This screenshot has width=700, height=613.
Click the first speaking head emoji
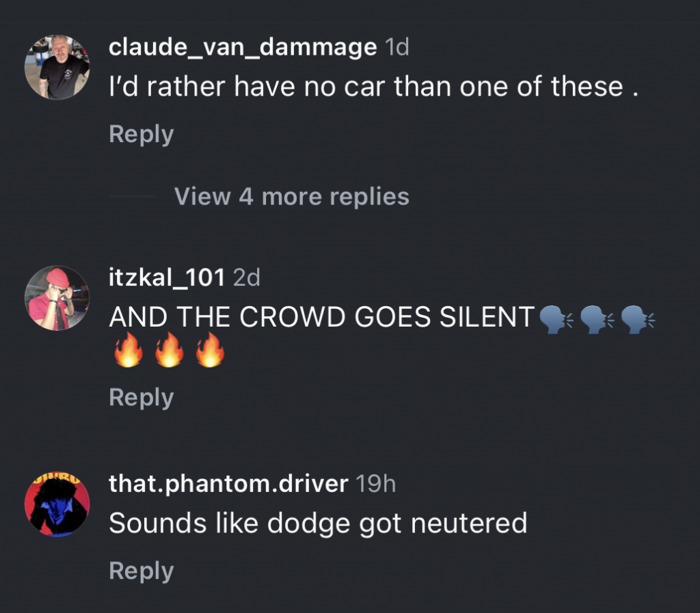[556, 319]
